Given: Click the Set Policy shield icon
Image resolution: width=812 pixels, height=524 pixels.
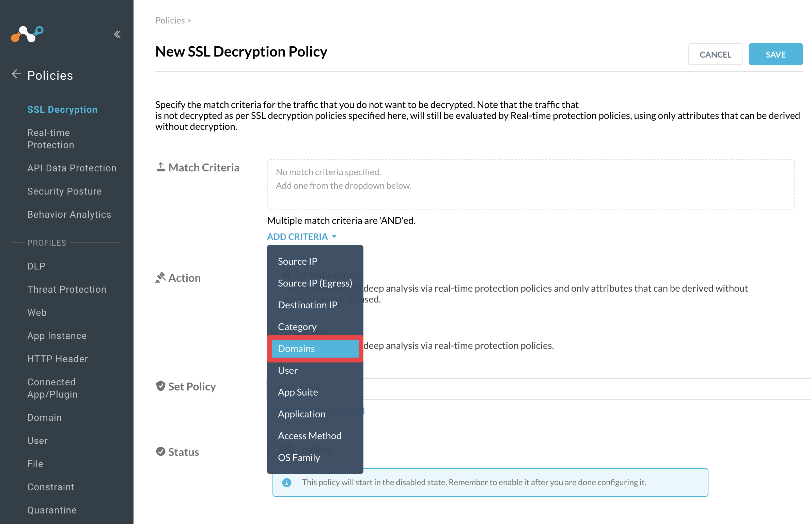Looking at the screenshot, I should click(160, 386).
